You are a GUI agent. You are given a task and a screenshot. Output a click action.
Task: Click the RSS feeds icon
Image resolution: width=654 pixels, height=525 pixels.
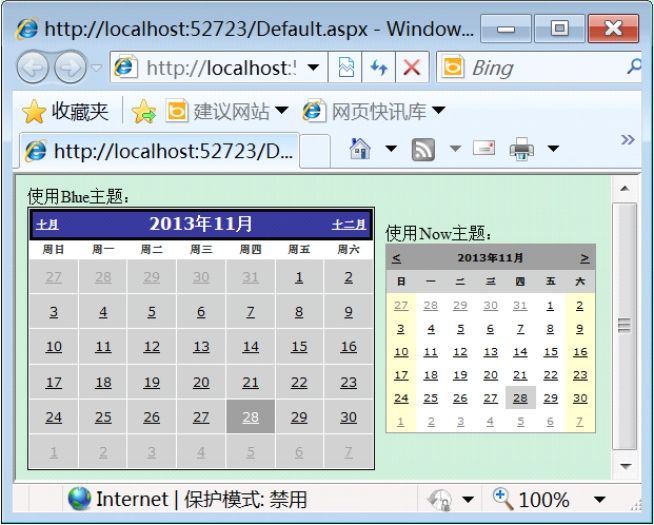(423, 149)
